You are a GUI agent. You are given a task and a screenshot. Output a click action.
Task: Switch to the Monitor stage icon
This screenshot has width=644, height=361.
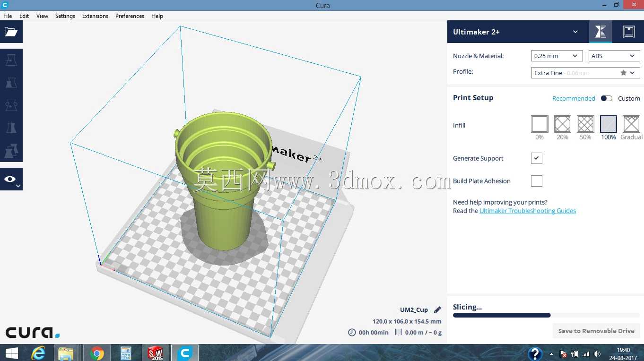point(628,32)
